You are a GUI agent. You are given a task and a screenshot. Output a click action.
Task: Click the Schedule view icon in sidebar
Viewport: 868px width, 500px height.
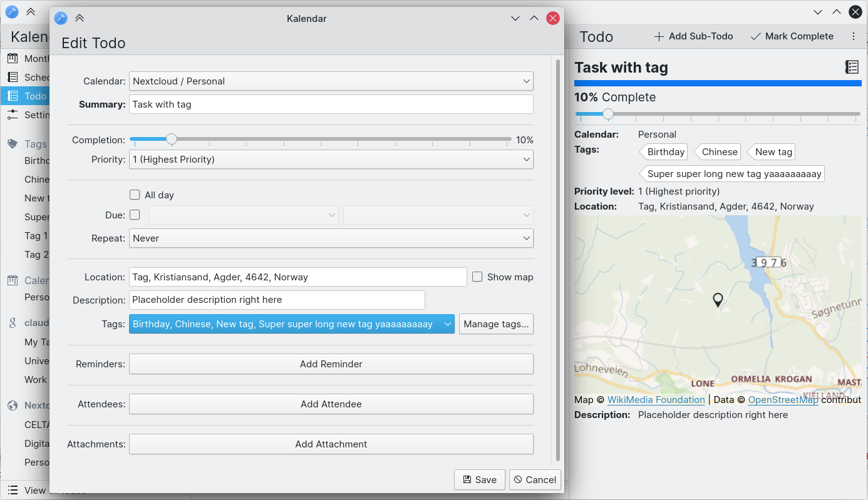(13, 77)
